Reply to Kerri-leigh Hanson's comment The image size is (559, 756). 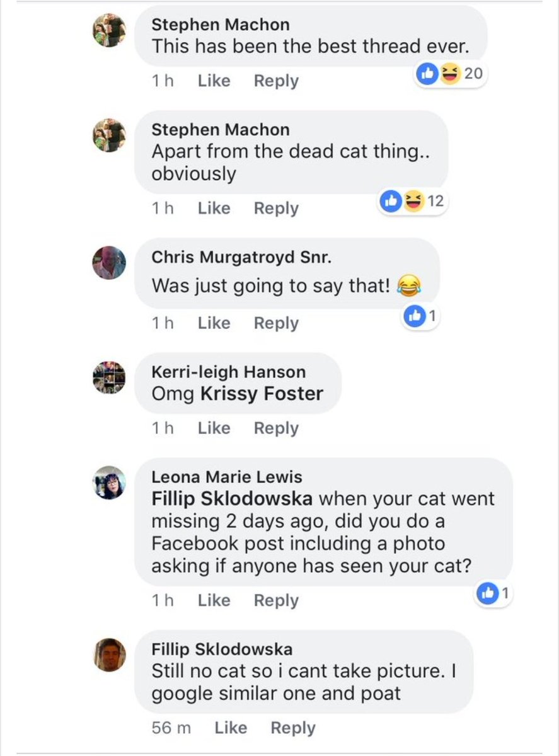point(276,428)
